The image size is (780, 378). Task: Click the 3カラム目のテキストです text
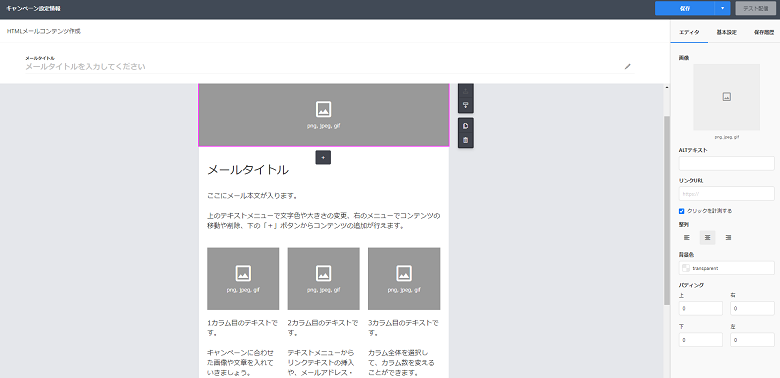(x=403, y=328)
